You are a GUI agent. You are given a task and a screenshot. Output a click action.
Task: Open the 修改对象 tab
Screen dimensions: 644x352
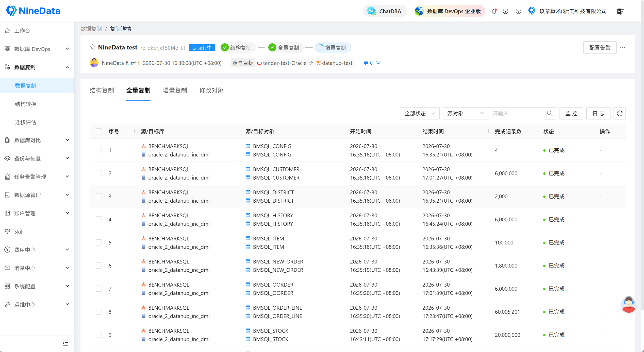tap(211, 90)
